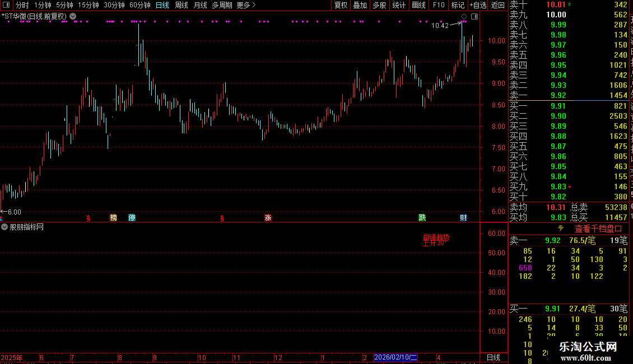Select the 卖五 9.96 ask row

[569, 55]
